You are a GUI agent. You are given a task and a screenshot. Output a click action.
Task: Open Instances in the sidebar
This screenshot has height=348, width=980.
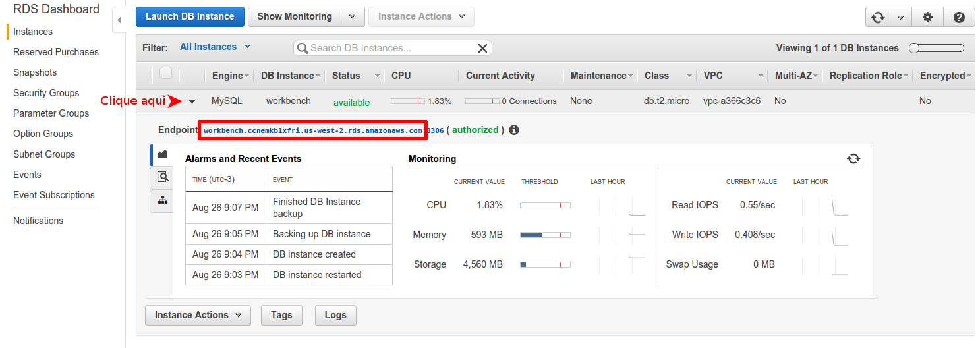(x=33, y=32)
